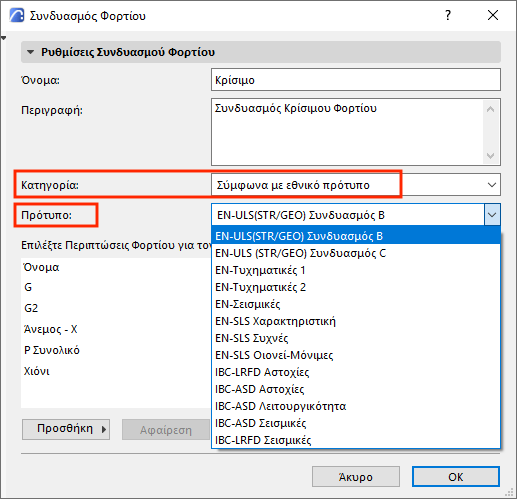The height and width of the screenshot is (499, 517).
Task: Select the Άνεμος - X load case
Action: 116,329
